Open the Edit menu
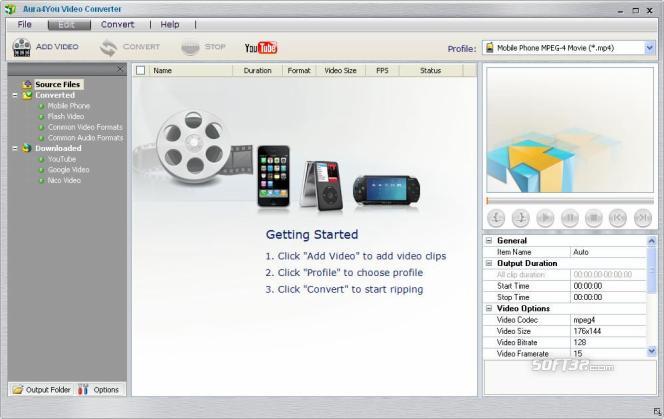The width and height of the screenshot is (664, 419). point(69,25)
